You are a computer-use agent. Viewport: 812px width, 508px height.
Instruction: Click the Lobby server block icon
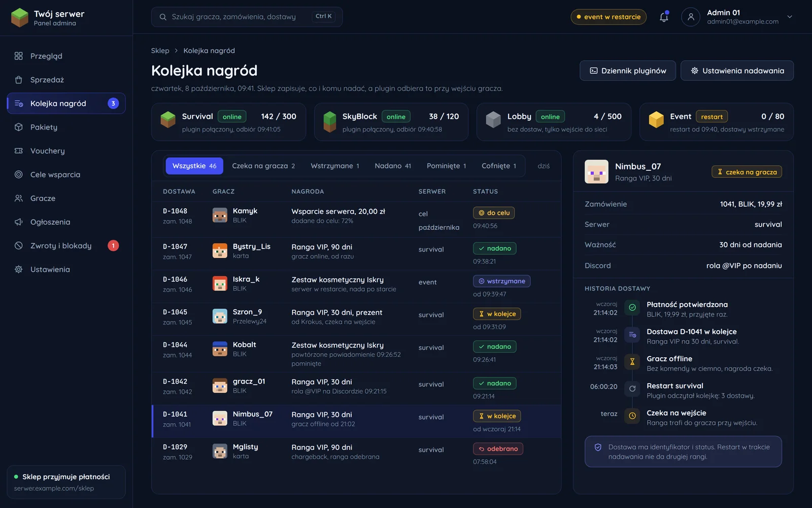tap(493, 120)
